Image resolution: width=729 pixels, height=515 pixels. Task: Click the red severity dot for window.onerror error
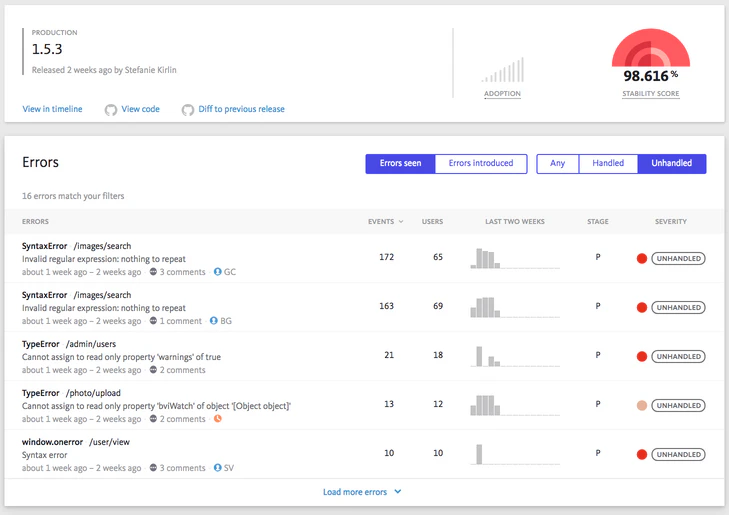pyautogui.click(x=642, y=455)
